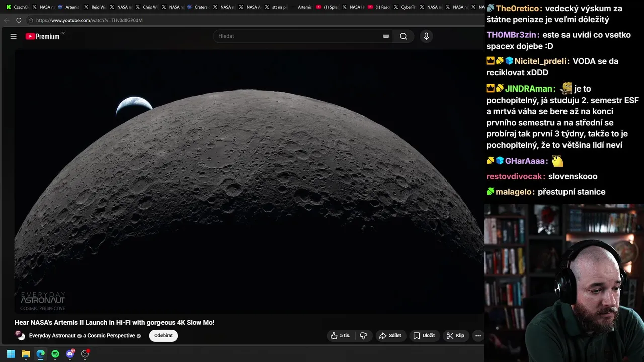Open the Cosmic Perspective channel link
644x362 pixels.
click(111, 336)
